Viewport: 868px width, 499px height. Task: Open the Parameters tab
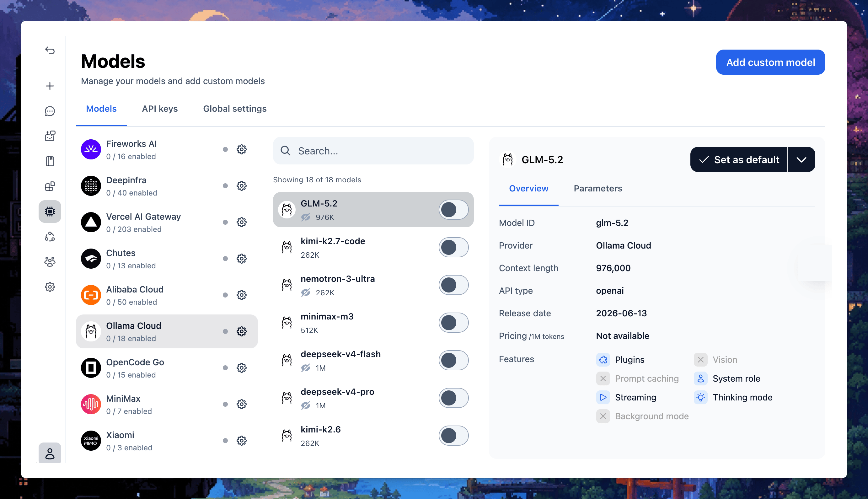coord(598,189)
